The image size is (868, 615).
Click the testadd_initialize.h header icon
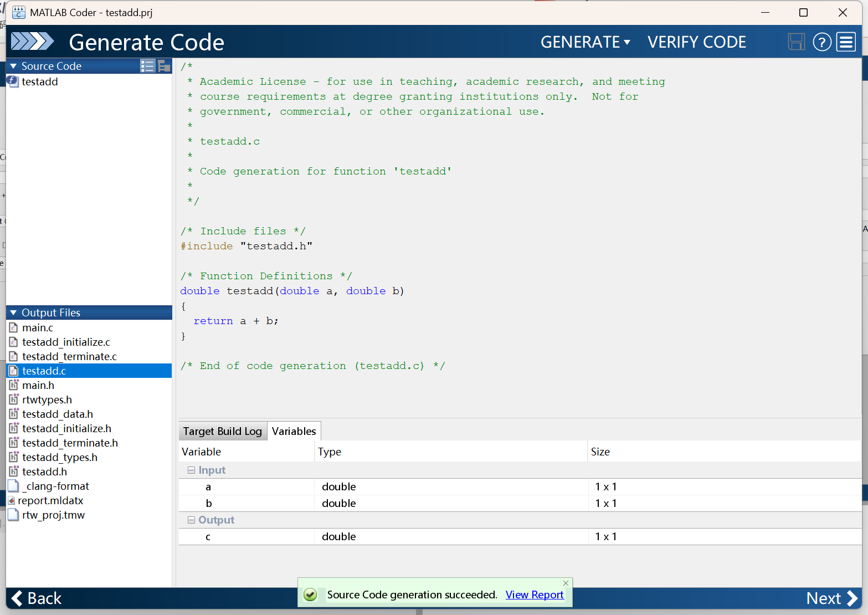coord(14,428)
